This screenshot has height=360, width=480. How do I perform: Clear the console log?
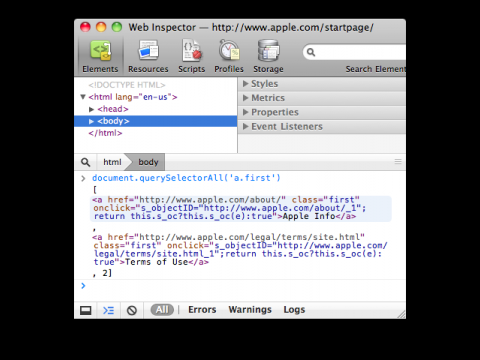(132, 311)
